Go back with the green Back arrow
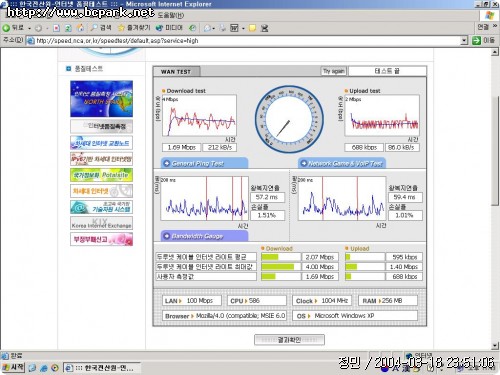 [x=13, y=28]
